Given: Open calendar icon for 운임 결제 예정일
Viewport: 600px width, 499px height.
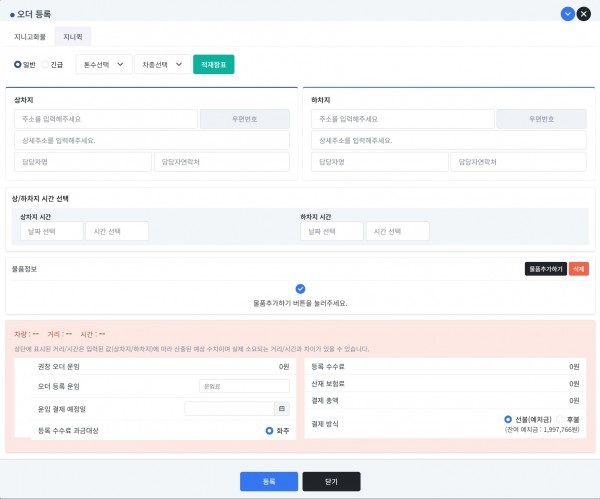Looking at the screenshot, I should pos(282,409).
